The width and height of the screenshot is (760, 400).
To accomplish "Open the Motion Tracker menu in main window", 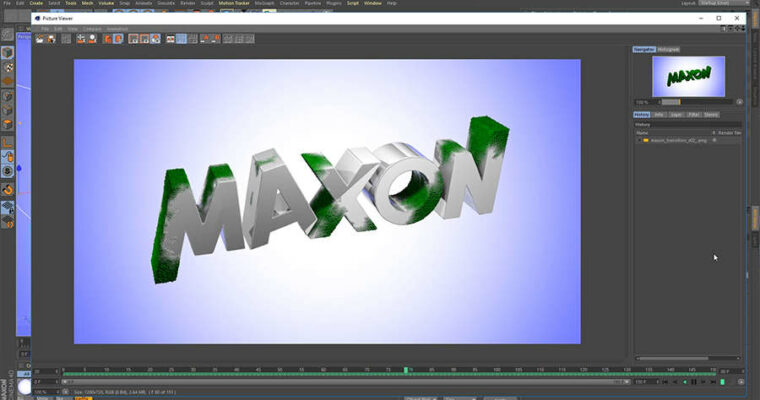I will coord(234,3).
